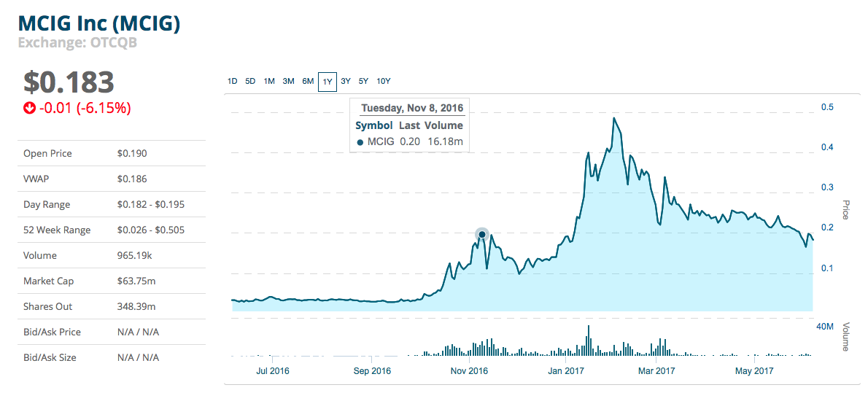Switch chart to 3M range
The height and width of the screenshot is (393, 868).
pos(288,82)
